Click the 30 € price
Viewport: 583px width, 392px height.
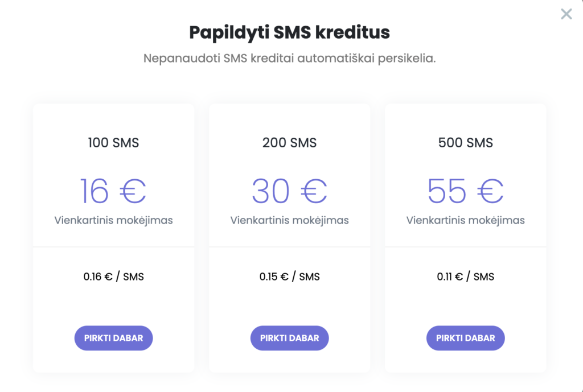pyautogui.click(x=289, y=191)
